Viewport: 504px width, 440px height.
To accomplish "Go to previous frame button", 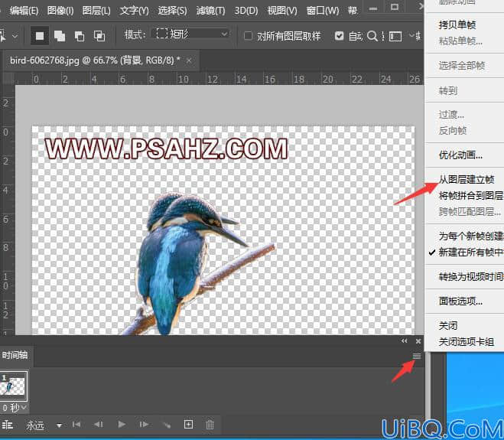I will [99, 425].
